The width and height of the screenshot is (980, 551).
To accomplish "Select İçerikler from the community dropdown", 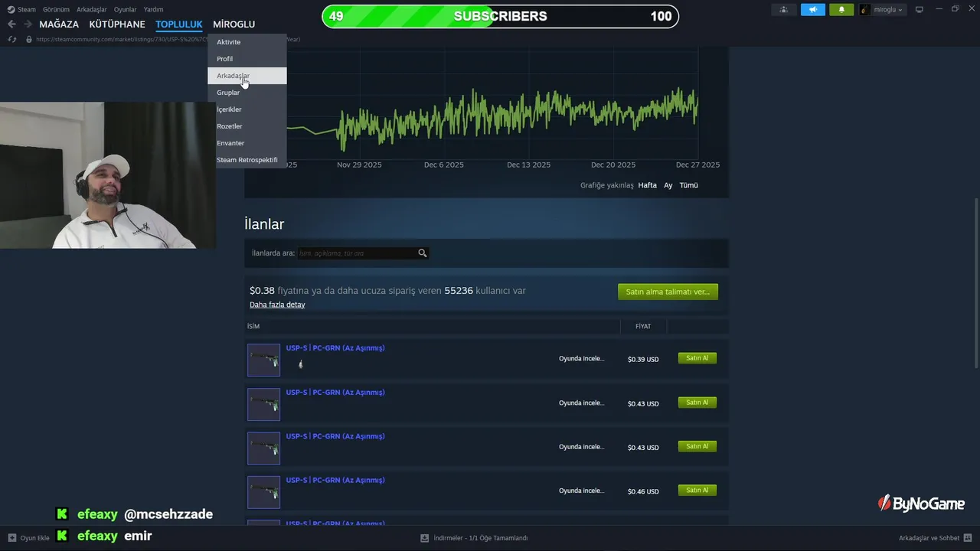I will (247, 109).
